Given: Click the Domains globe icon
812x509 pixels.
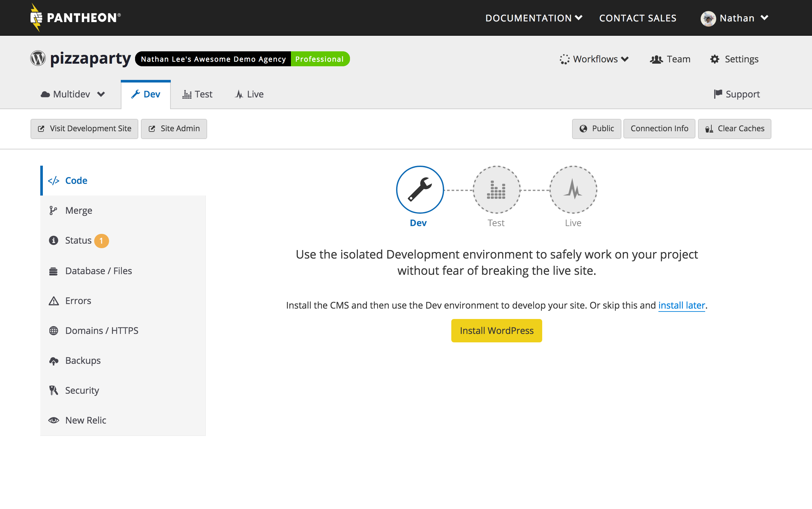Looking at the screenshot, I should pos(54,331).
